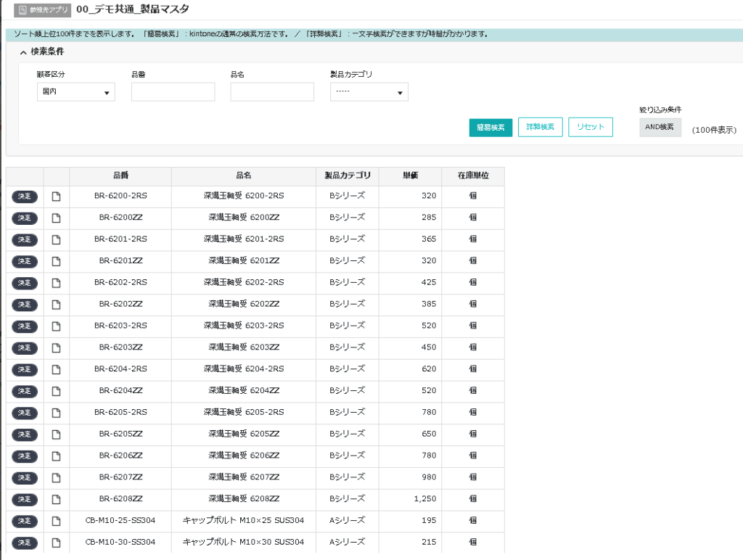Open the record detail icon for BR-6200-2RS
The image size is (743, 560).
tap(56, 197)
